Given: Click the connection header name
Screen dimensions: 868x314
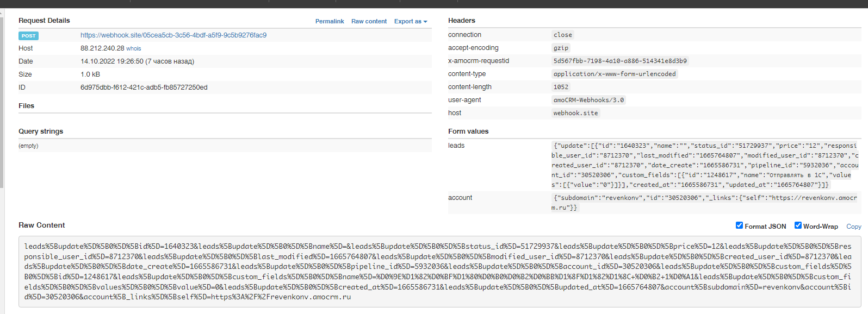Looking at the screenshot, I should point(464,35).
